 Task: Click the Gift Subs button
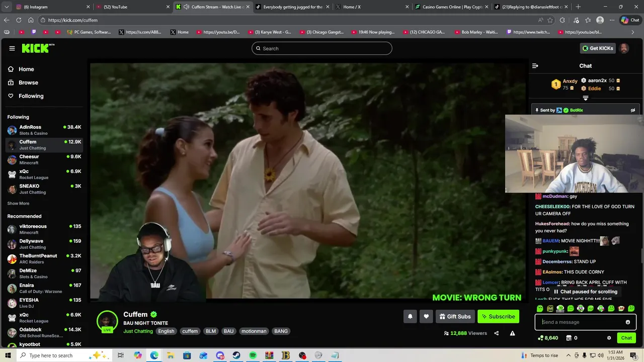click(455, 316)
